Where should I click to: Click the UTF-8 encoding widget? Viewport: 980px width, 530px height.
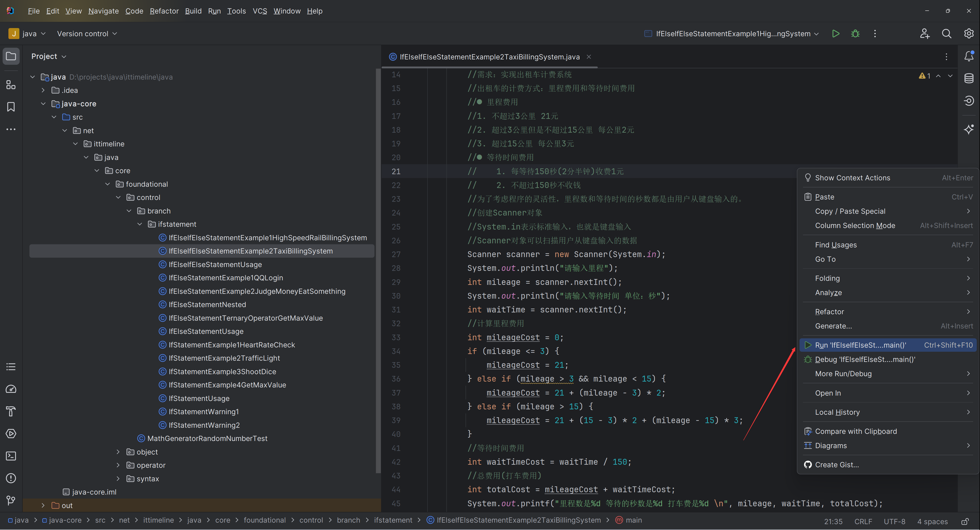point(894,521)
